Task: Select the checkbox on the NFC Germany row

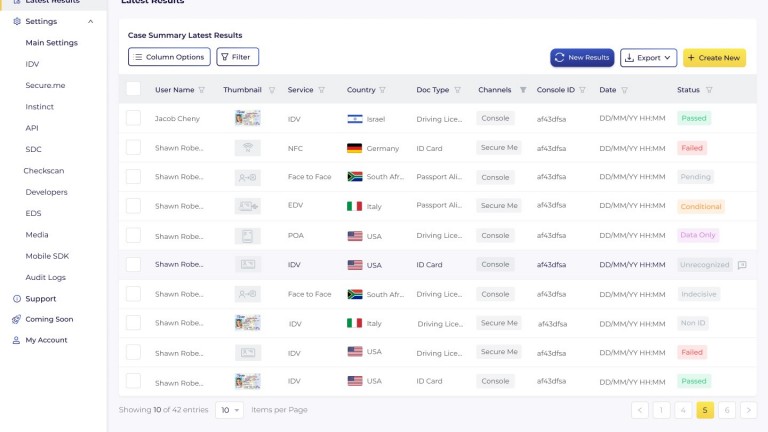Action: point(133,148)
